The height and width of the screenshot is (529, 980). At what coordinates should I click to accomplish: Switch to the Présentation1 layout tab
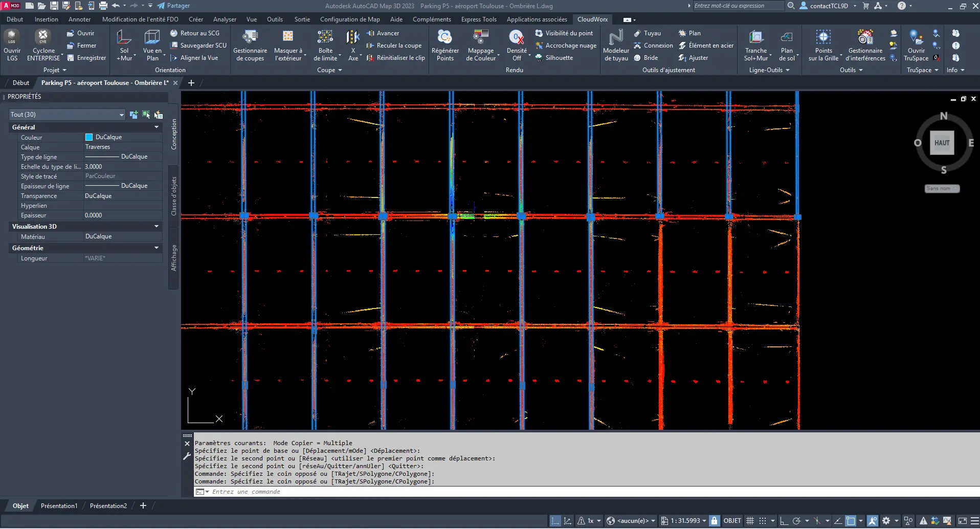(x=59, y=505)
